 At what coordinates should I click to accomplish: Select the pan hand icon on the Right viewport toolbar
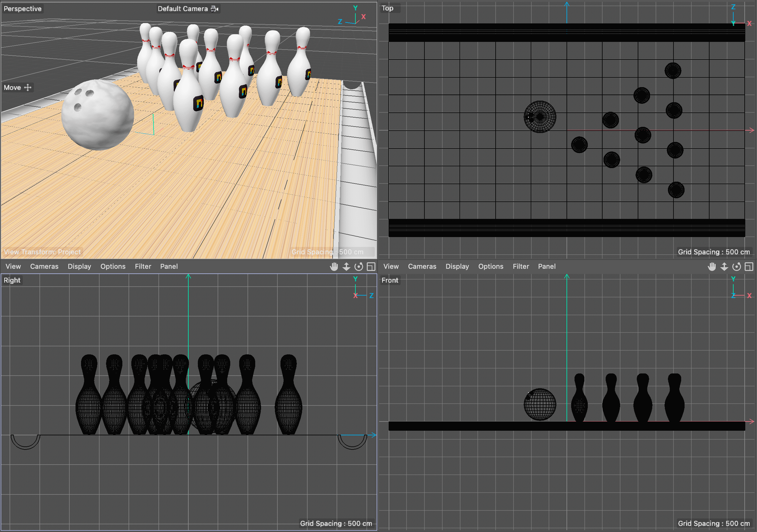(x=334, y=267)
